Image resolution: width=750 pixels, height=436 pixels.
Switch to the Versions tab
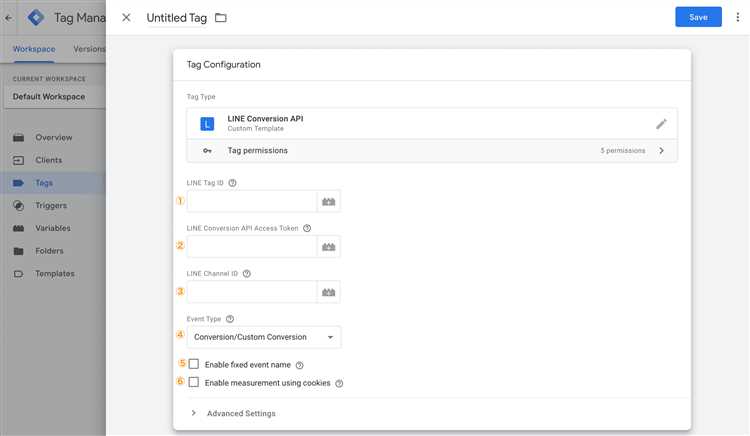coord(89,49)
